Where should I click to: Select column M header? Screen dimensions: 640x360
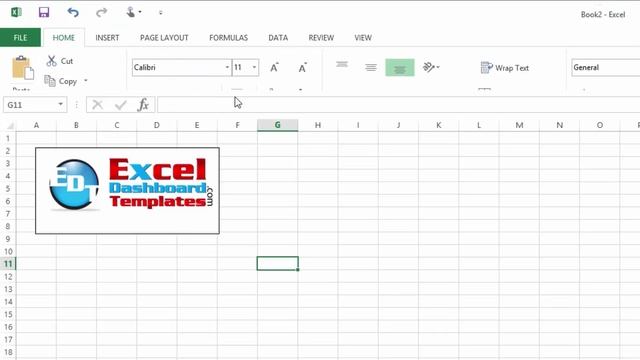(519, 125)
